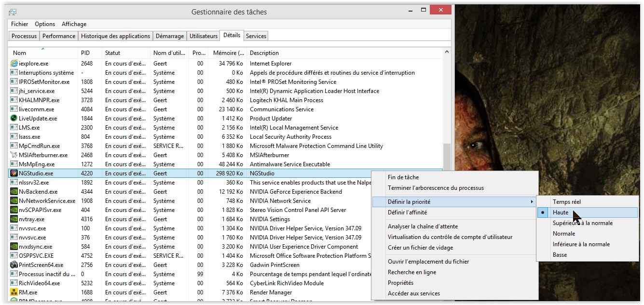This screenshot has width=644, height=305.
Task: Expand the Définir la priorité submenu
Action: 454,201
